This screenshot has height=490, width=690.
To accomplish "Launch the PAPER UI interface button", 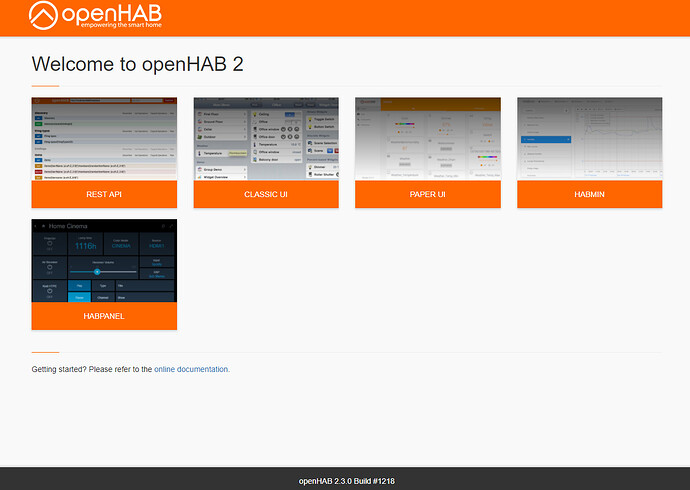I will click(x=428, y=194).
